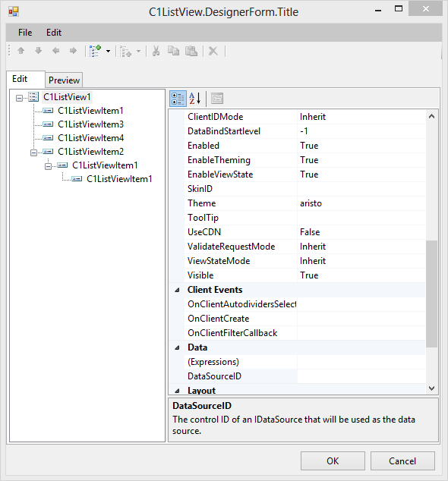448x481 pixels.
Task: Click the Cancel button
Action: click(x=402, y=461)
